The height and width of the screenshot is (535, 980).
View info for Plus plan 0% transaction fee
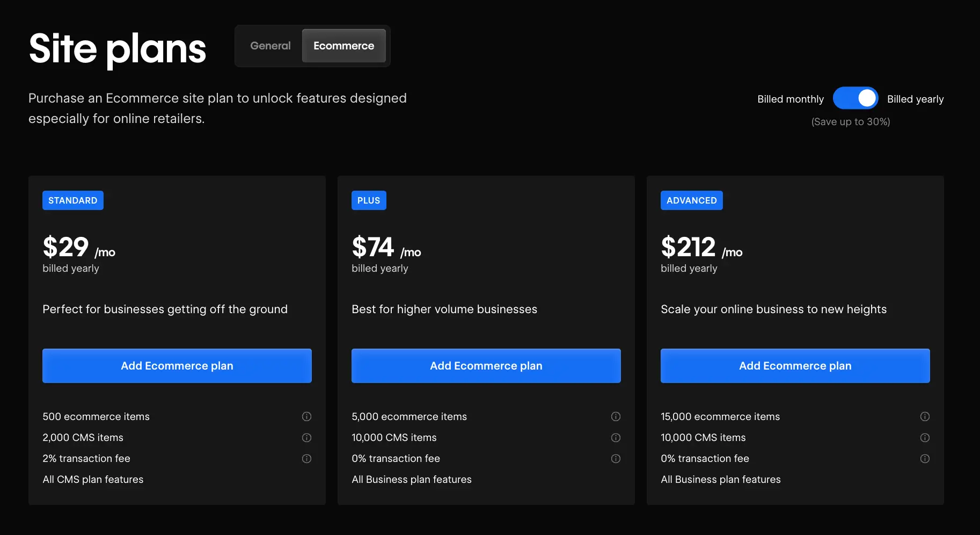tap(616, 458)
